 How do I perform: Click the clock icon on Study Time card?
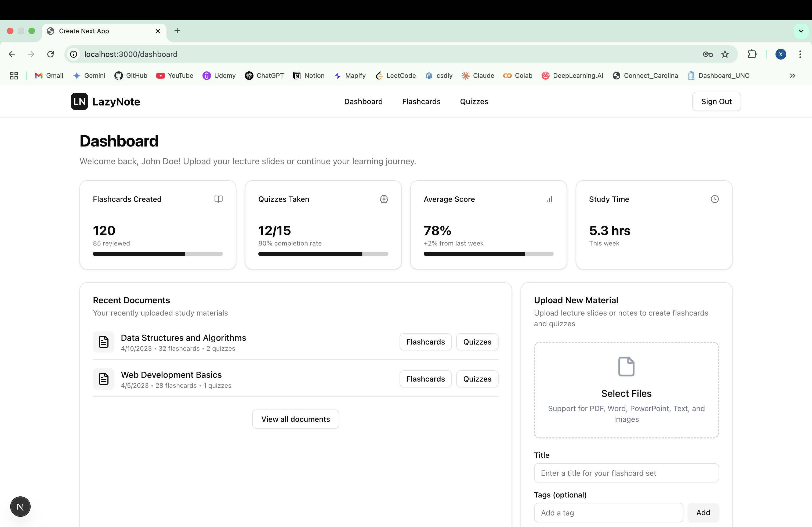tap(715, 199)
